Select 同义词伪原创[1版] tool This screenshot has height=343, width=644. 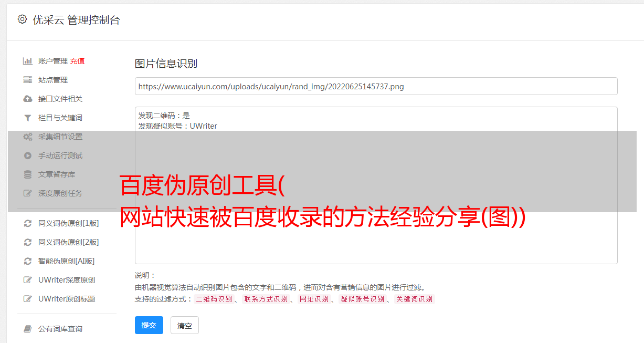[68, 223]
